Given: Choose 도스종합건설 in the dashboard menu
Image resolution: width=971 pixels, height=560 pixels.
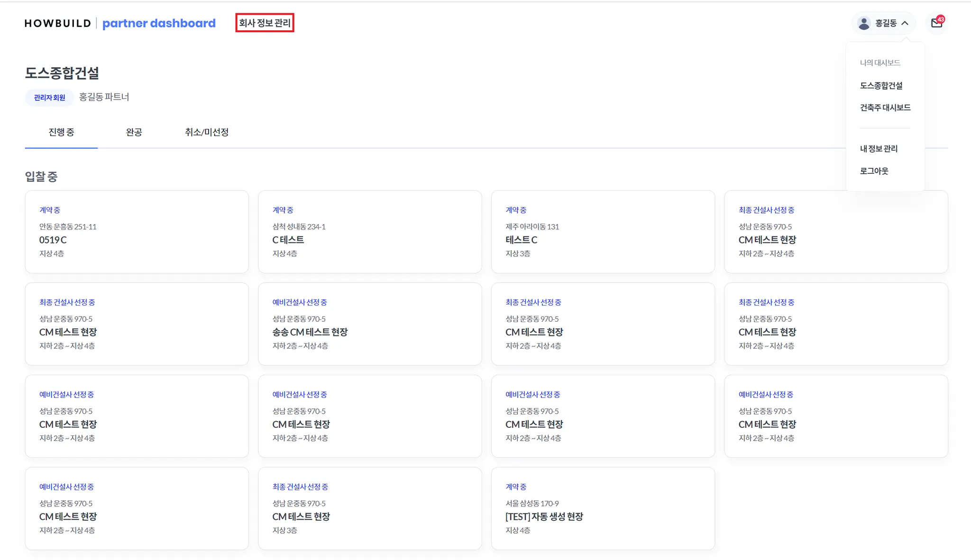Looking at the screenshot, I should [x=881, y=86].
